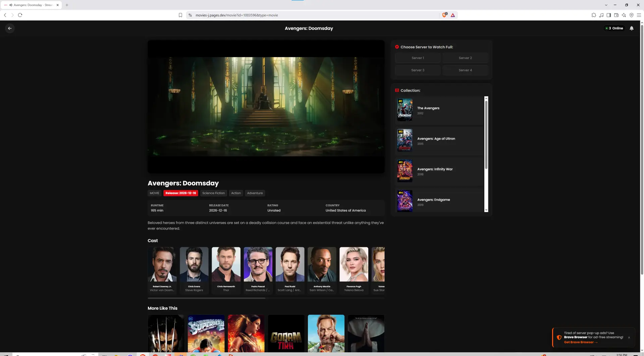This screenshot has height=356, width=644.
Task: Select Anthony Mackie cast card
Action: [322, 270]
